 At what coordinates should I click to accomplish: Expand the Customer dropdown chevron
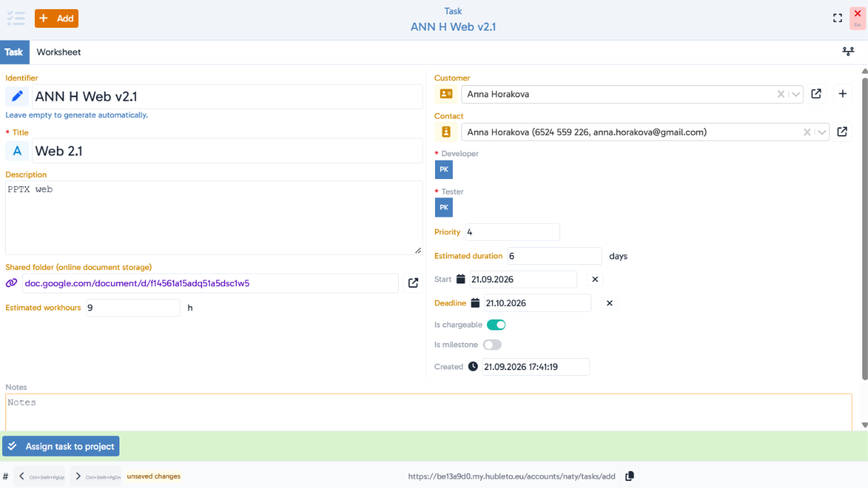(x=796, y=94)
